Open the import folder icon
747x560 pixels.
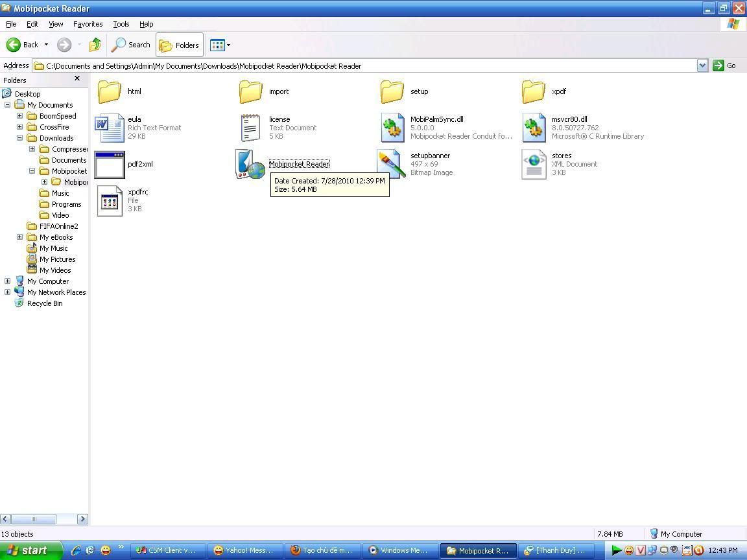coord(250,91)
